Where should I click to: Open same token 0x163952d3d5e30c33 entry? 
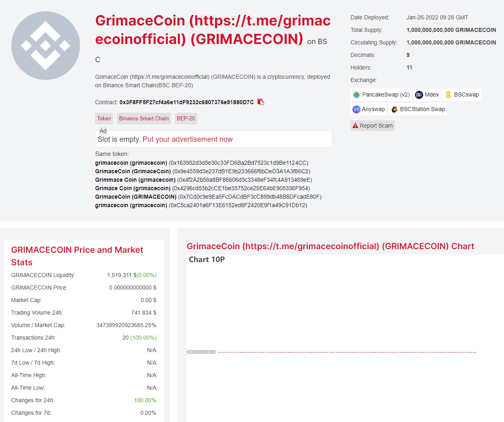[x=202, y=163]
